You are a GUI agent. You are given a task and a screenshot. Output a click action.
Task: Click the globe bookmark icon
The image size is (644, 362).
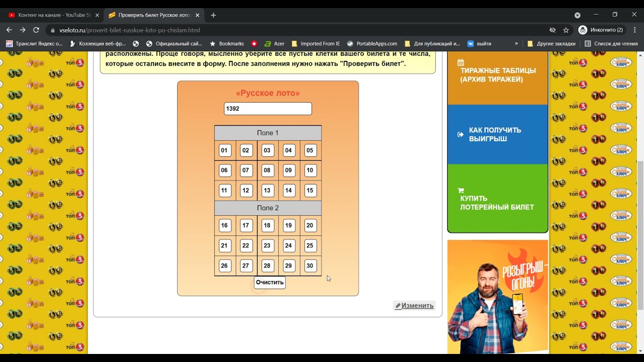tap(136, 44)
